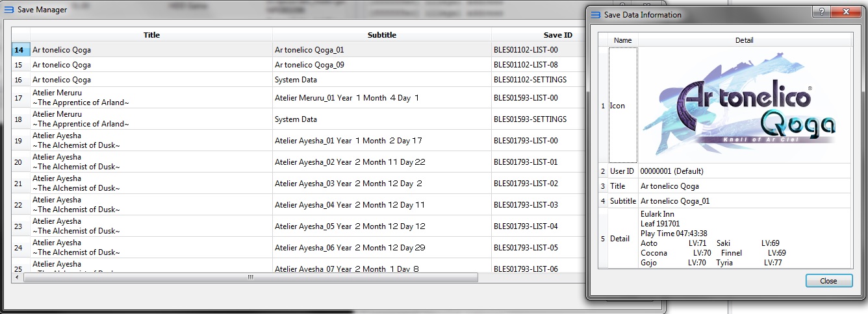Click save ID BLES01102-LIST-00
868x314 pixels.
(538, 49)
